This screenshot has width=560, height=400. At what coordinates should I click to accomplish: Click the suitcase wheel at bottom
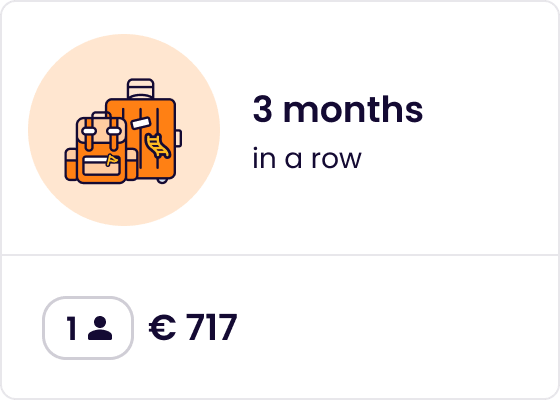(x=162, y=180)
